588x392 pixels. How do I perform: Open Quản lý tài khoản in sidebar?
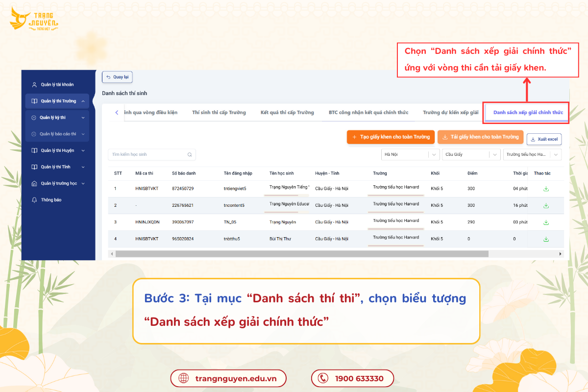57,85
